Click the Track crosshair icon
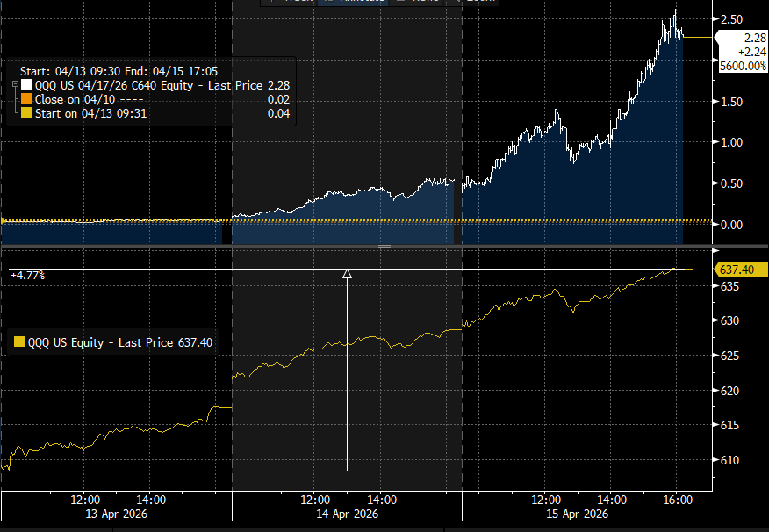The image size is (769, 532). 272,2
